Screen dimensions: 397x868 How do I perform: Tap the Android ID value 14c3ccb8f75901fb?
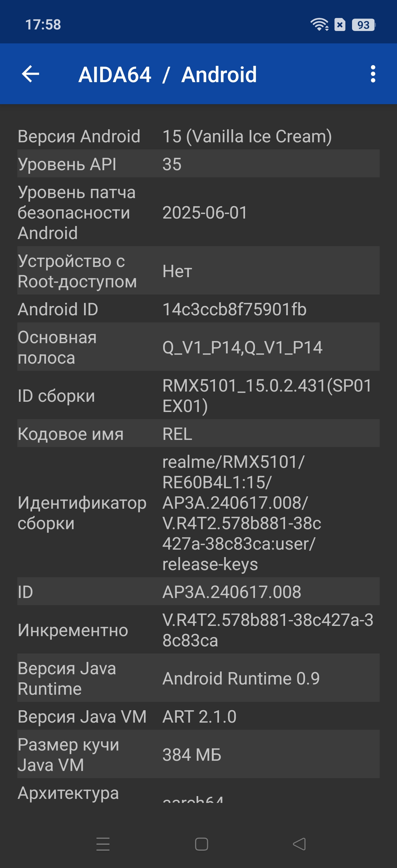[234, 309]
